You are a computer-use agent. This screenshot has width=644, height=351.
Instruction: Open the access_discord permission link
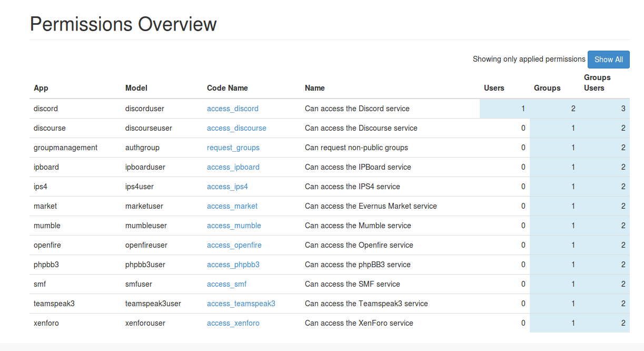pos(233,109)
